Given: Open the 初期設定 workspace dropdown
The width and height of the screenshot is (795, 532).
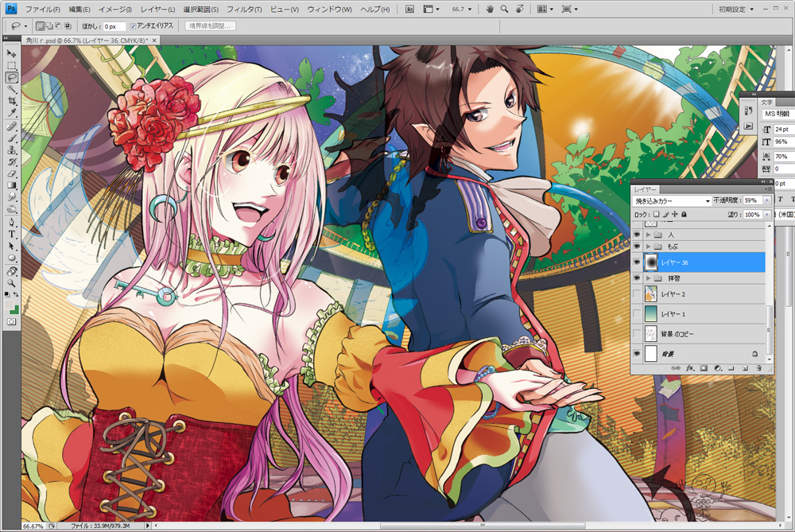Looking at the screenshot, I should [x=736, y=9].
